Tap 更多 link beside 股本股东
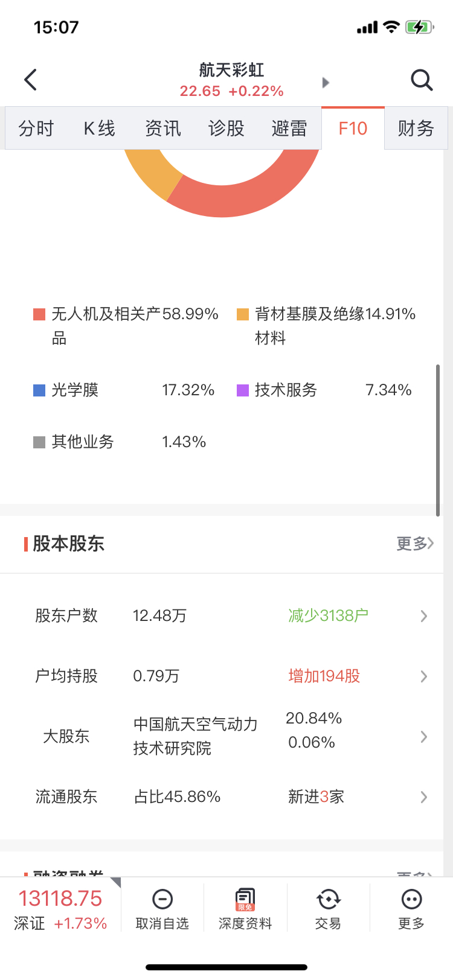 tap(414, 544)
